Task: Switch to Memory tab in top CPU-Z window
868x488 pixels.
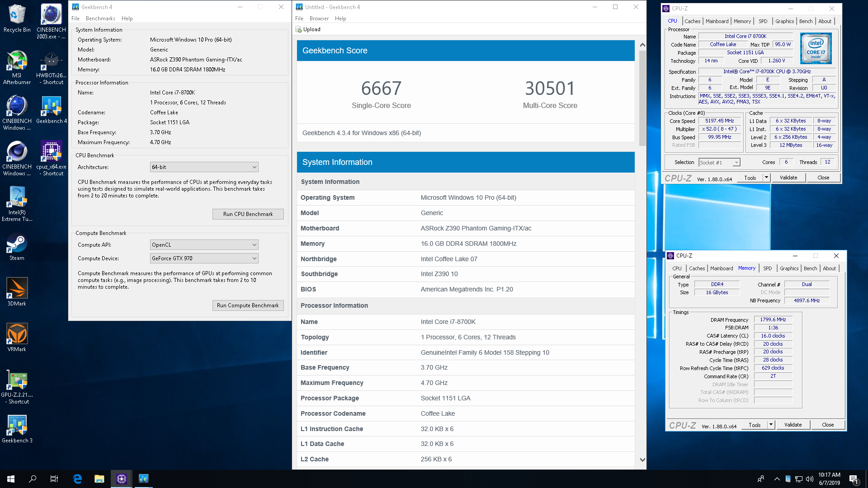Action: pos(742,21)
